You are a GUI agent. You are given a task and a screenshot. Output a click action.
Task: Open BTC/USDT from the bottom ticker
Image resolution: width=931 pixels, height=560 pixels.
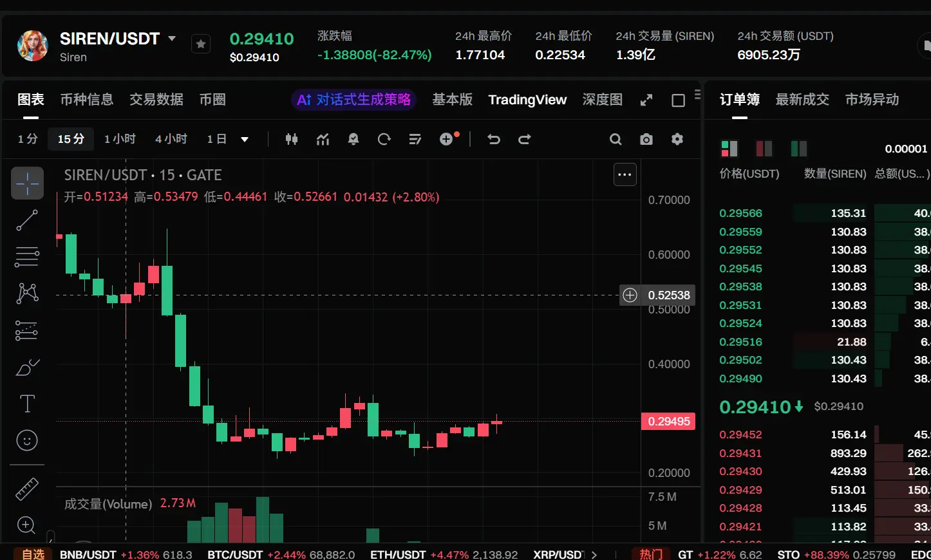point(281,554)
